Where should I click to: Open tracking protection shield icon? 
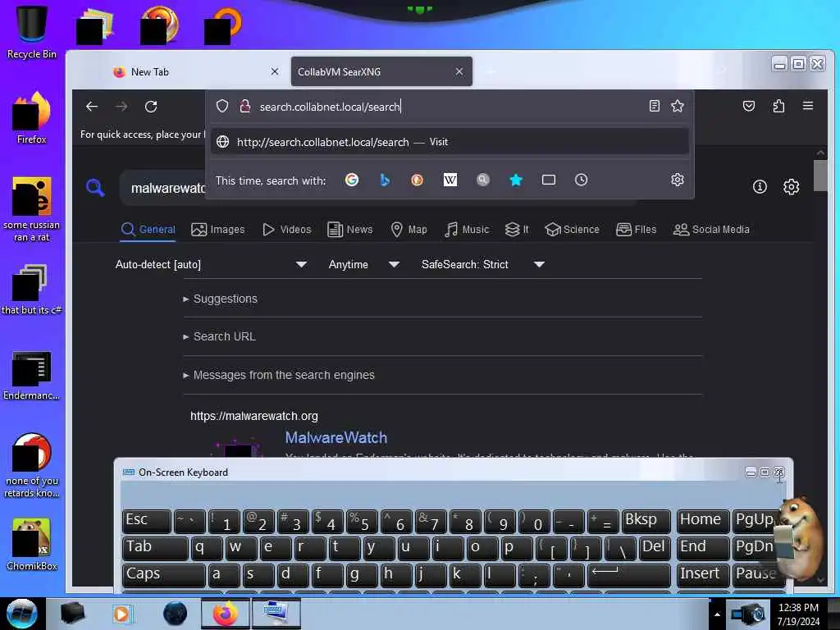click(222, 106)
